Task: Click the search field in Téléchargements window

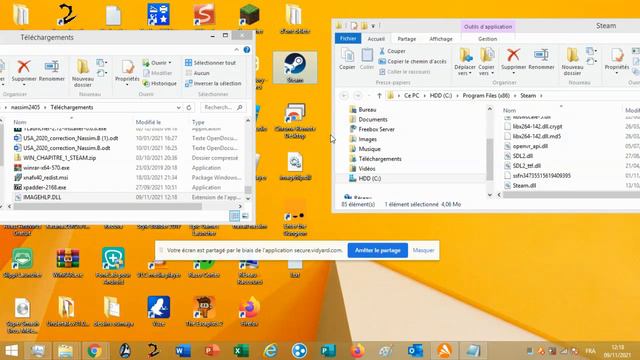Action: (223, 107)
